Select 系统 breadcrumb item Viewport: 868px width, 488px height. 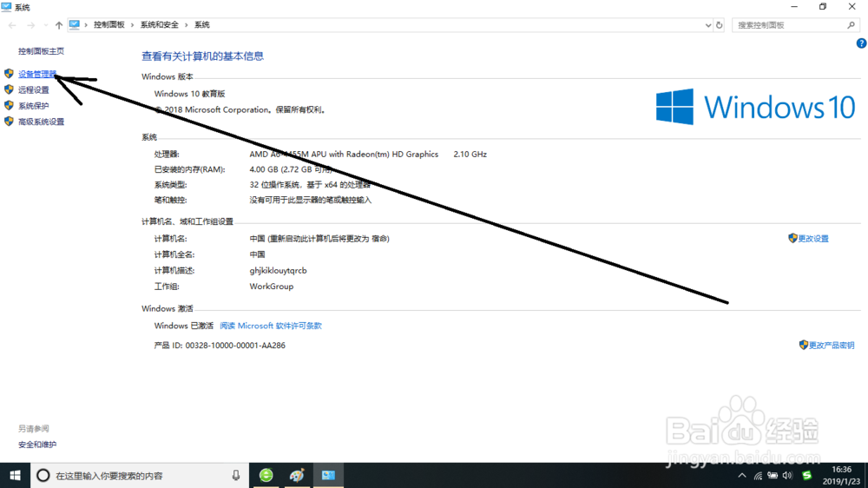202,25
